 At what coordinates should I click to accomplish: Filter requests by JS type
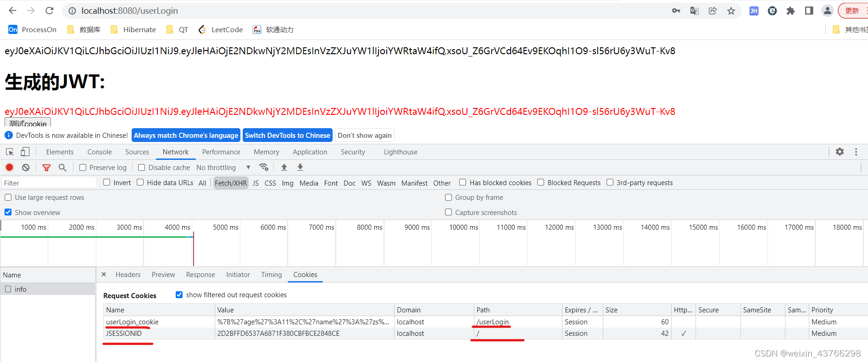[256, 183]
